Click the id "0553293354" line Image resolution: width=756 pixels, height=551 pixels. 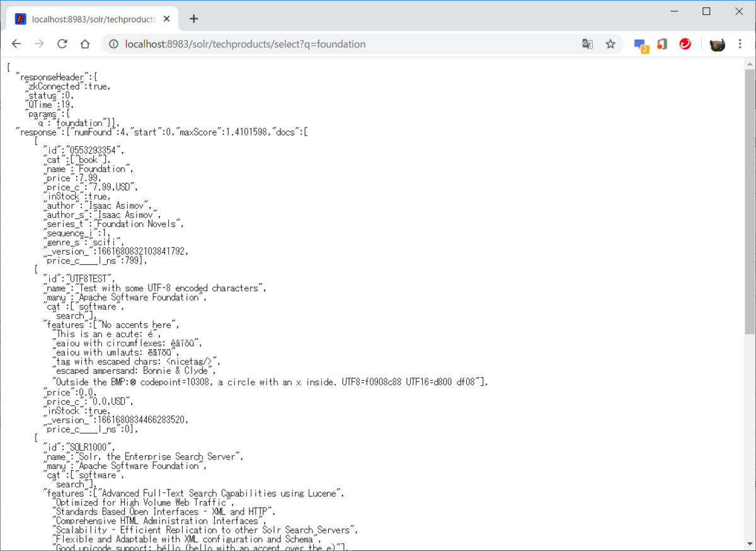[84, 150]
